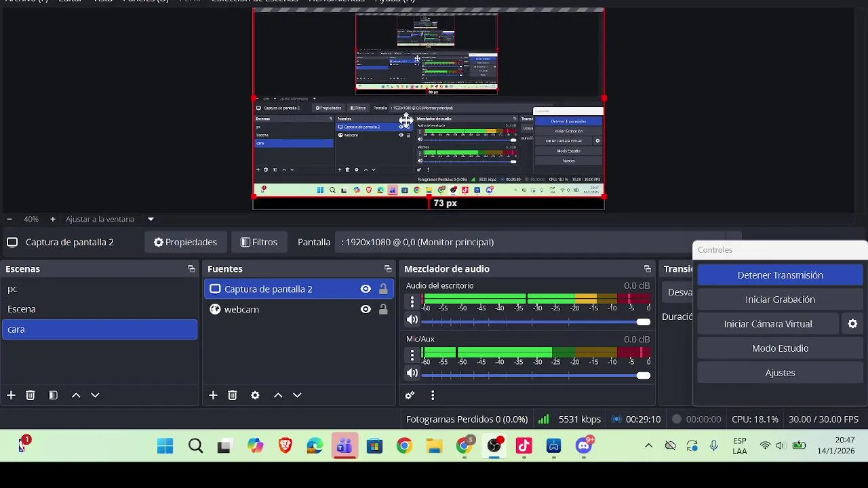Image resolution: width=868 pixels, height=488 pixels.
Task: Click the Propiedades button
Action: [185, 242]
